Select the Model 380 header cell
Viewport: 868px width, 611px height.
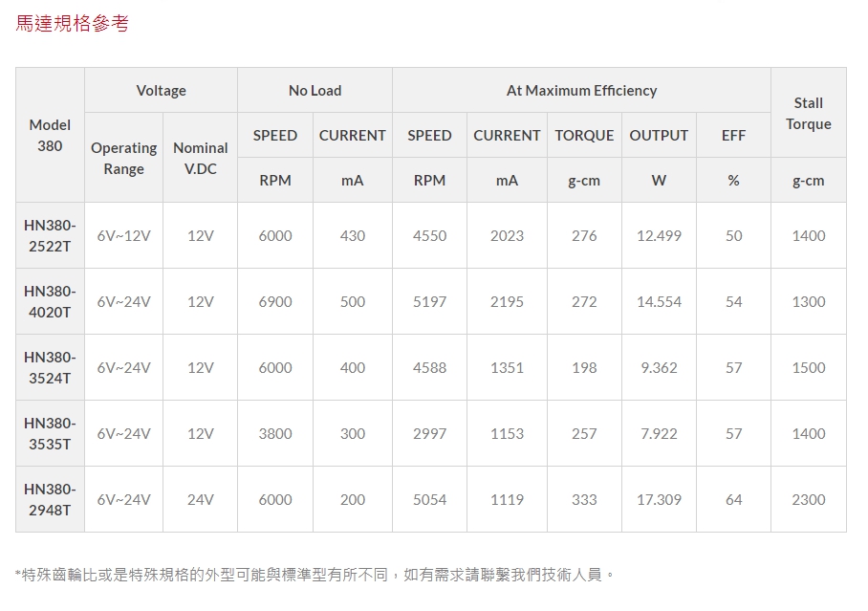(50, 135)
